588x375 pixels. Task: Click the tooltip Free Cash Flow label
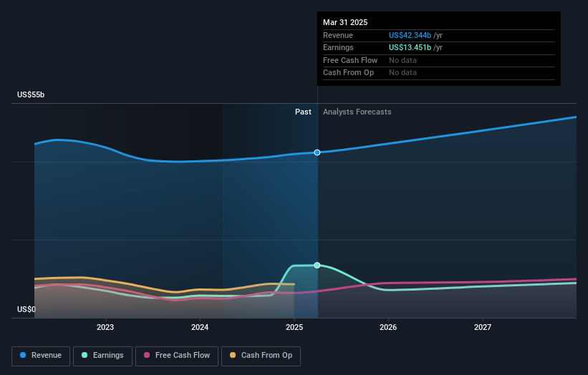point(350,60)
